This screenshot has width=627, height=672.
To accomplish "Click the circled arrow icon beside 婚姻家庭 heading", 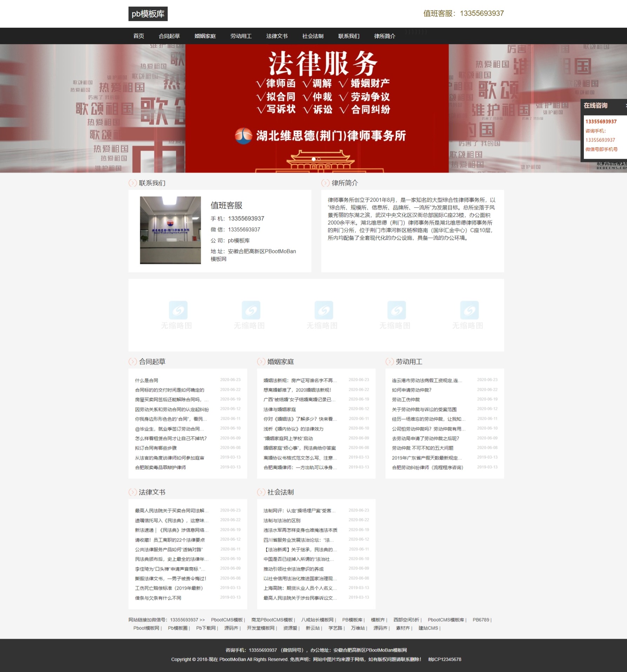I will tap(261, 362).
